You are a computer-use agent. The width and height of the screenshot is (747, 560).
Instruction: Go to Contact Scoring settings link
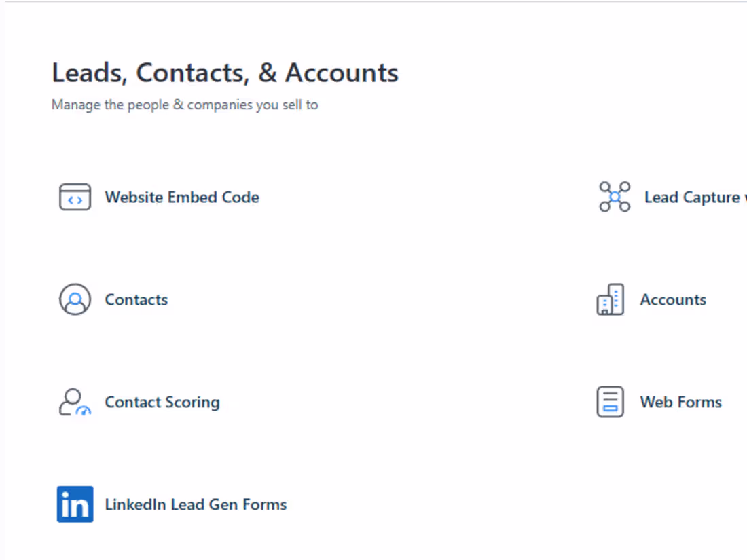(x=162, y=403)
